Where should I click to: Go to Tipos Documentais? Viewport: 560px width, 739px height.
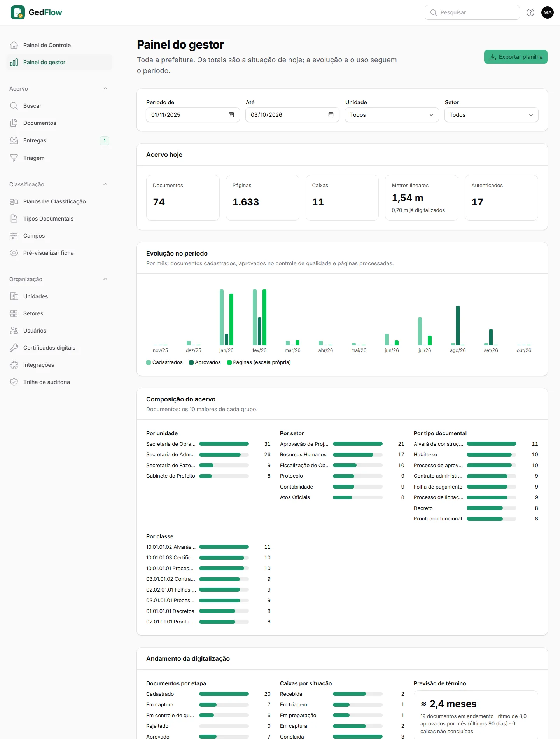(59, 219)
